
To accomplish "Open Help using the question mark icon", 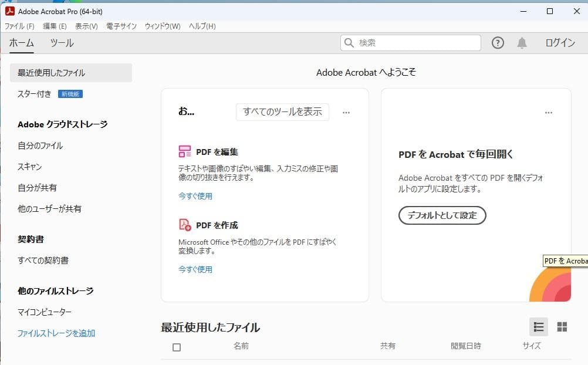I will click(x=497, y=42).
